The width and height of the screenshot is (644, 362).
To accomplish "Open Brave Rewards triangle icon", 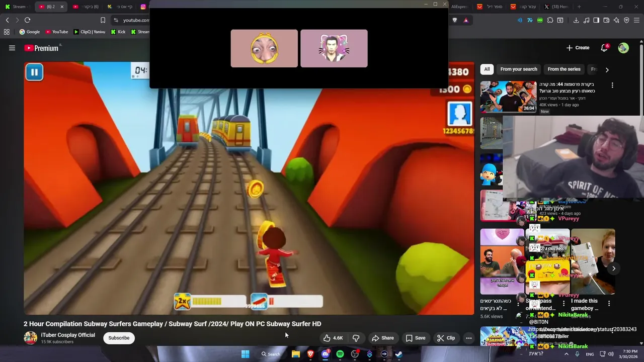I will (466, 20).
